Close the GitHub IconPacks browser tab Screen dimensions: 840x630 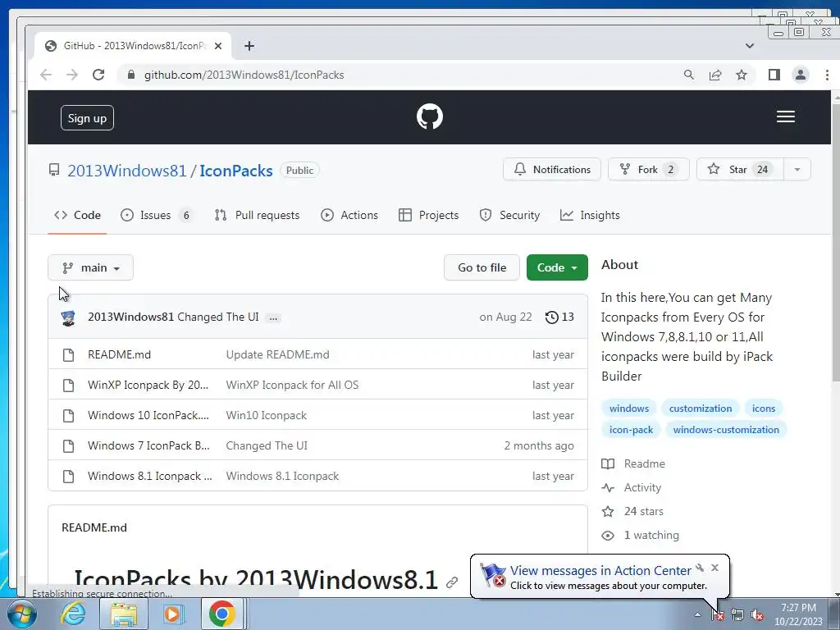pos(218,46)
